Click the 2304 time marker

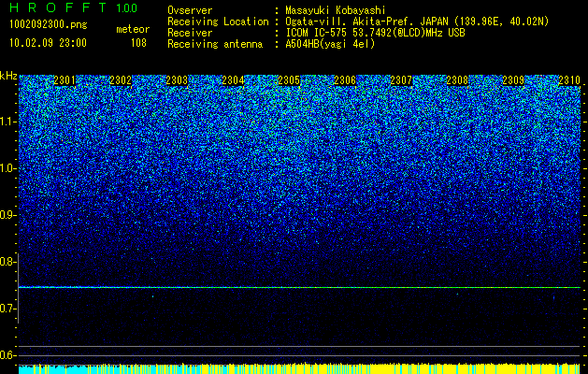233,80
